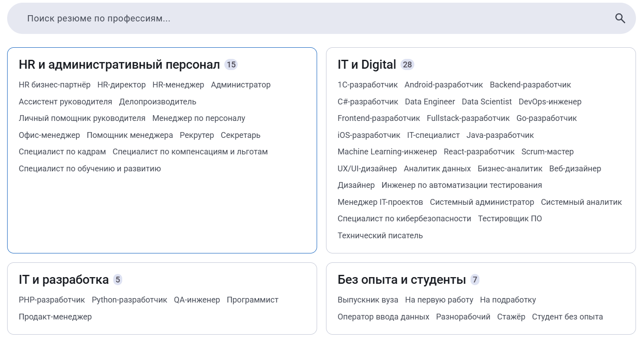Choose Go-разработчик link
Screen dimensions: 644x340
point(547,118)
